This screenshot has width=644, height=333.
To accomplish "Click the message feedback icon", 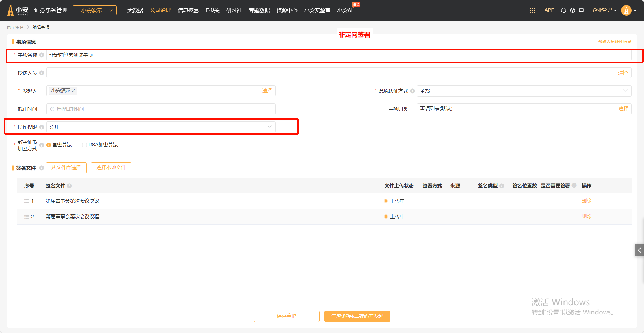I will [581, 10].
